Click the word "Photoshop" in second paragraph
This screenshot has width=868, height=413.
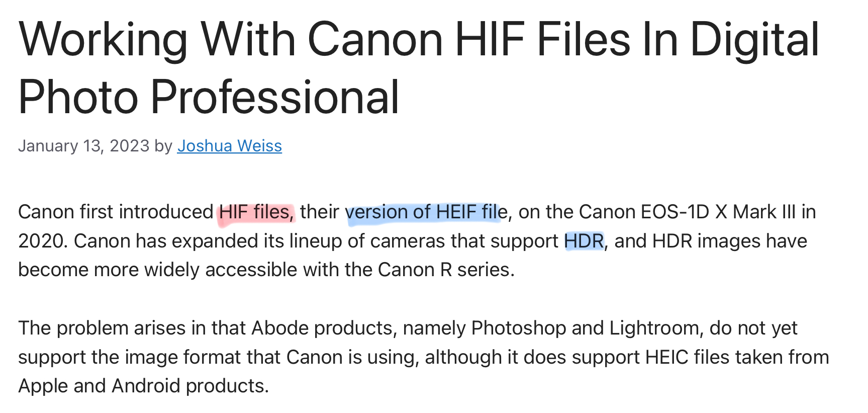519,328
